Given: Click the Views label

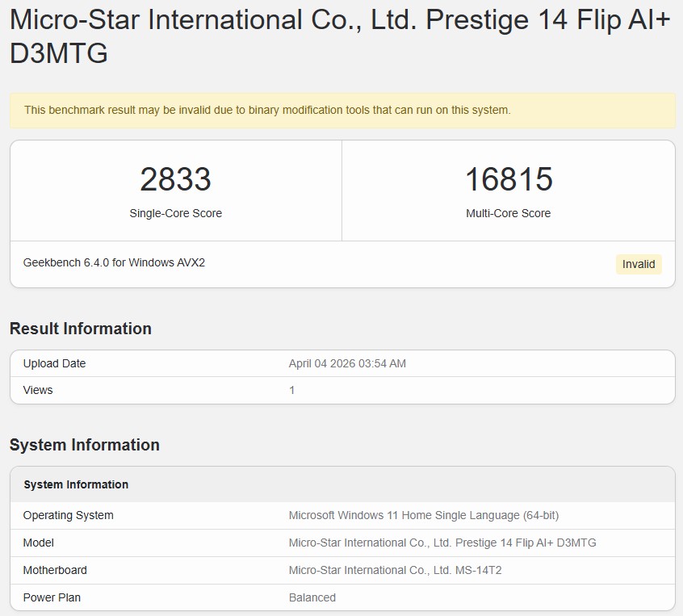Looking at the screenshot, I should (x=38, y=390).
